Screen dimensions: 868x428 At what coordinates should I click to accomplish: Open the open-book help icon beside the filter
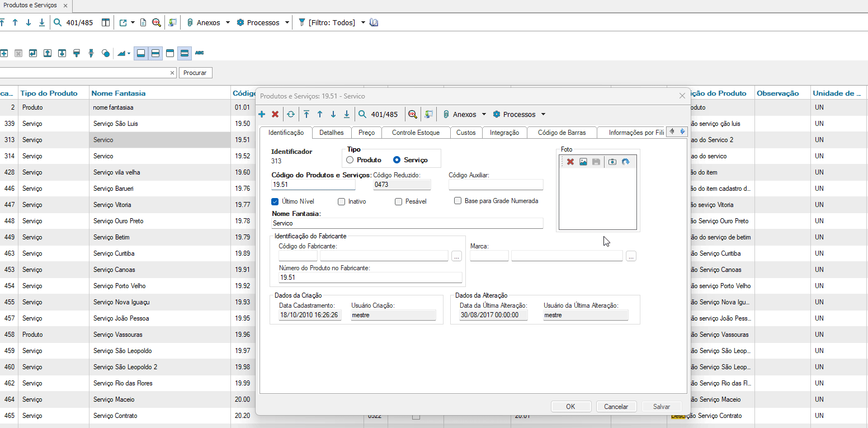[374, 22]
